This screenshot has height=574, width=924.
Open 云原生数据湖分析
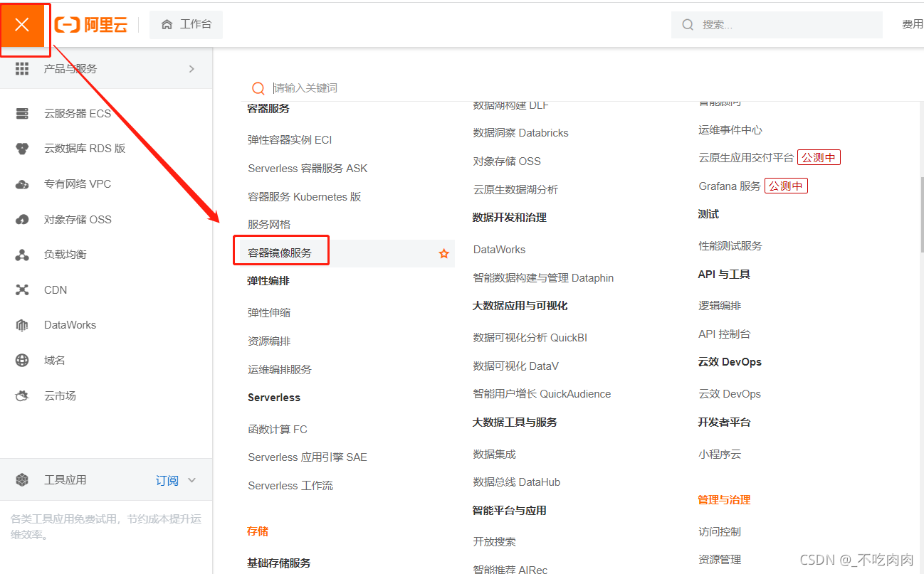tap(516, 190)
